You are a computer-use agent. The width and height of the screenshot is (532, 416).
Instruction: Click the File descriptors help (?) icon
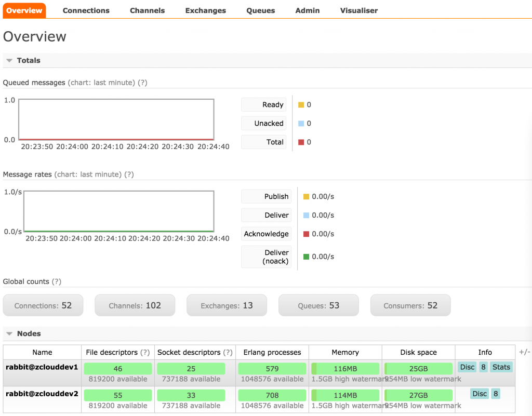coord(145,352)
